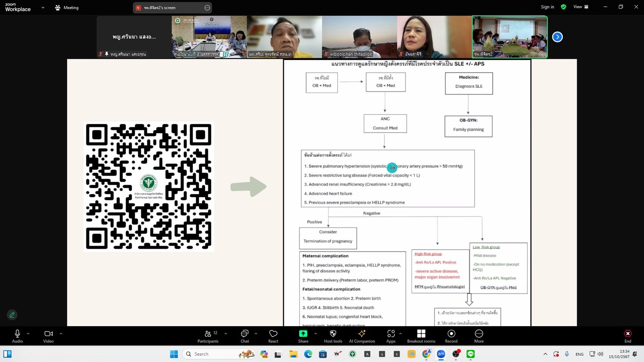Expand share options caret beside Share

[316, 333]
